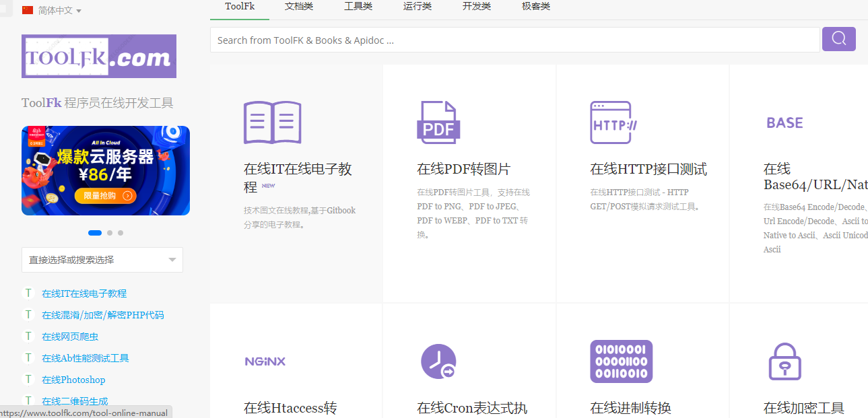Open the NGINX Htaccess converter icon
Screen dimensions: 868x418
[x=265, y=361]
